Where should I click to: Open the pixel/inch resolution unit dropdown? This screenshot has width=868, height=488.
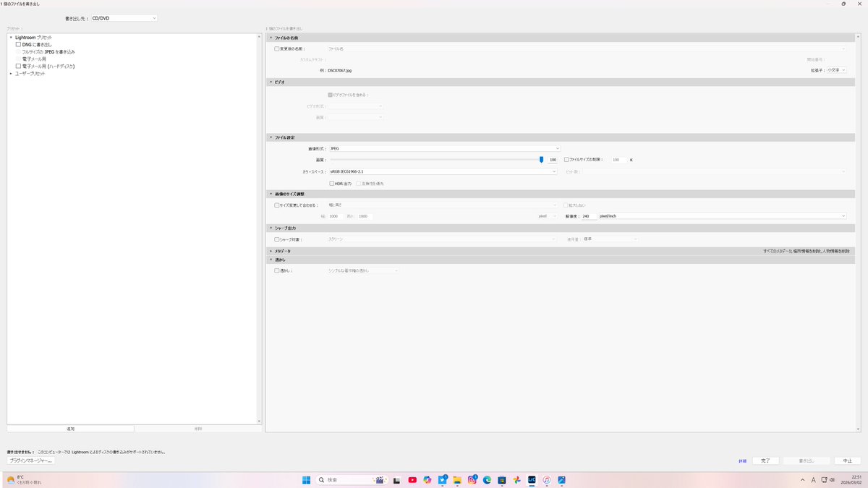coord(723,216)
